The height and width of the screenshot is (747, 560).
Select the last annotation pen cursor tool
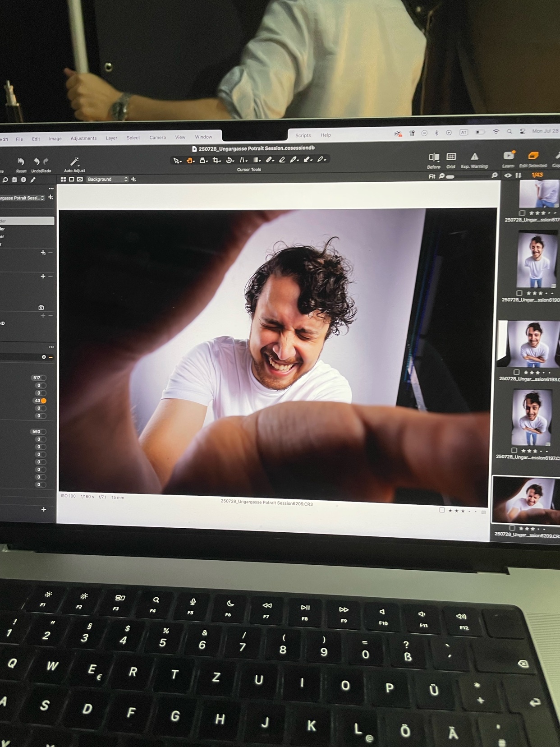point(321,159)
